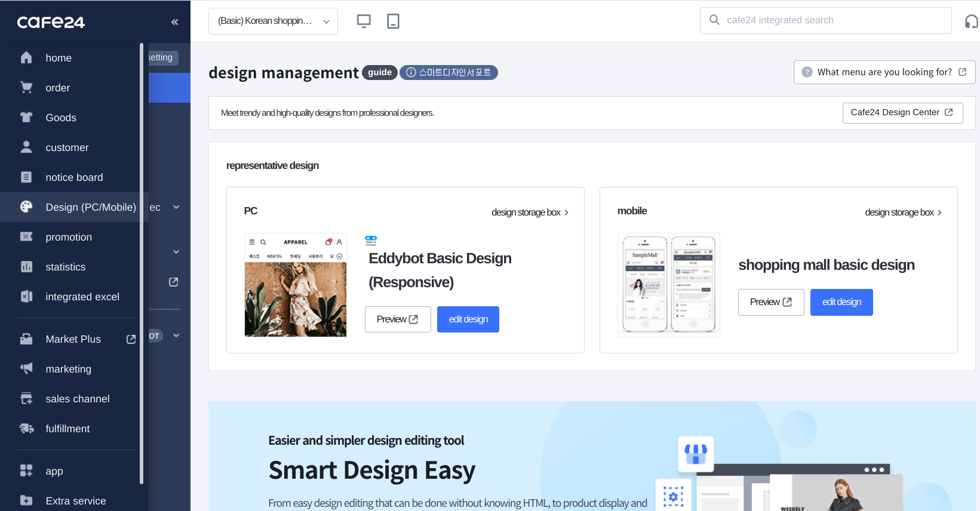The height and width of the screenshot is (511, 980).
Task: Click the mobile design thumbnail image
Action: pyautogui.click(x=669, y=285)
